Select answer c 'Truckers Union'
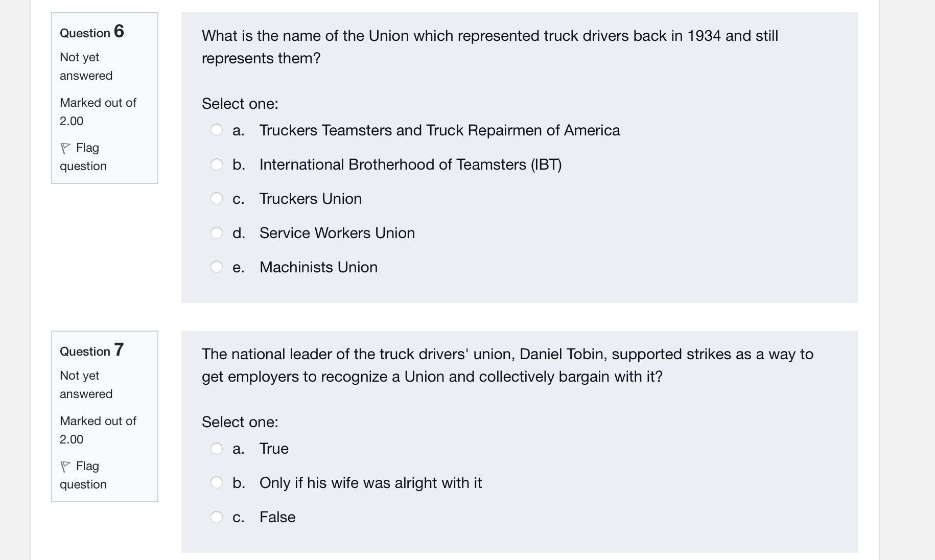935x560 pixels. coord(217,198)
